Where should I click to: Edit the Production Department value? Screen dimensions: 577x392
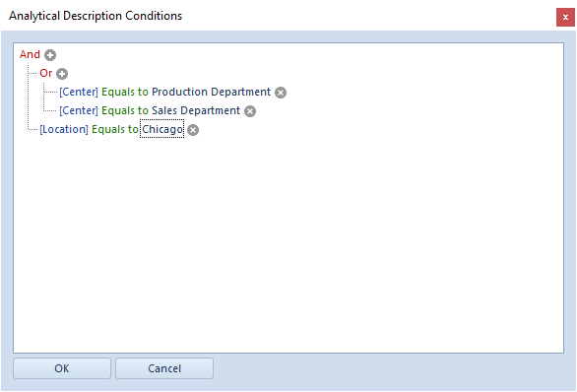[212, 92]
